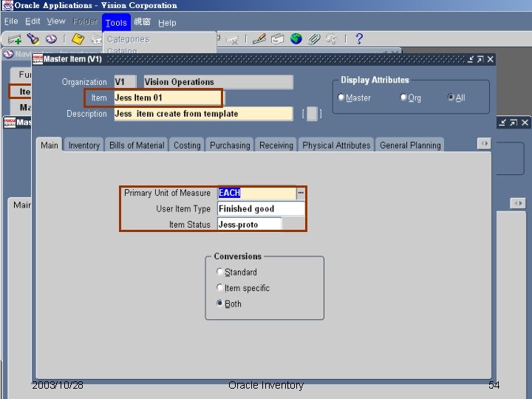Select the Master display attributes radio
Viewport: 532px width, 399px height.
click(x=341, y=98)
